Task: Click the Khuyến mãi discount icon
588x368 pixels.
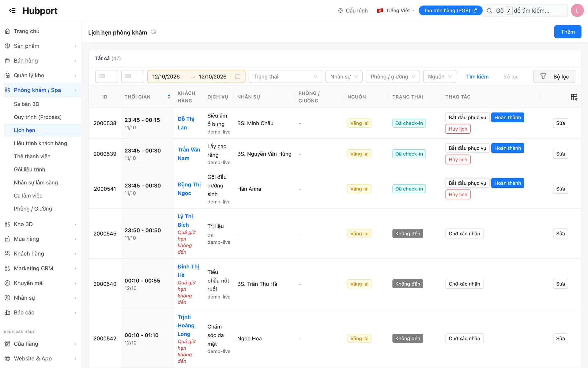Action: 7,283
